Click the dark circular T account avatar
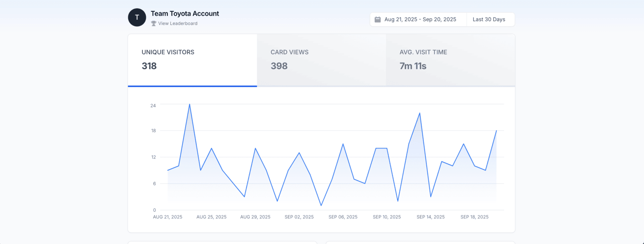This screenshot has width=644, height=244. pyautogui.click(x=137, y=17)
